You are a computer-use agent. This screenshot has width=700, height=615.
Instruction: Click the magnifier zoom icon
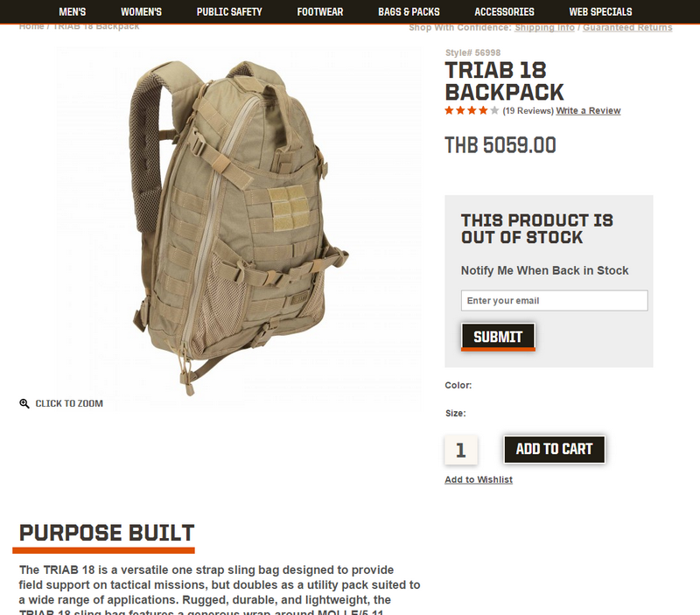tap(24, 404)
